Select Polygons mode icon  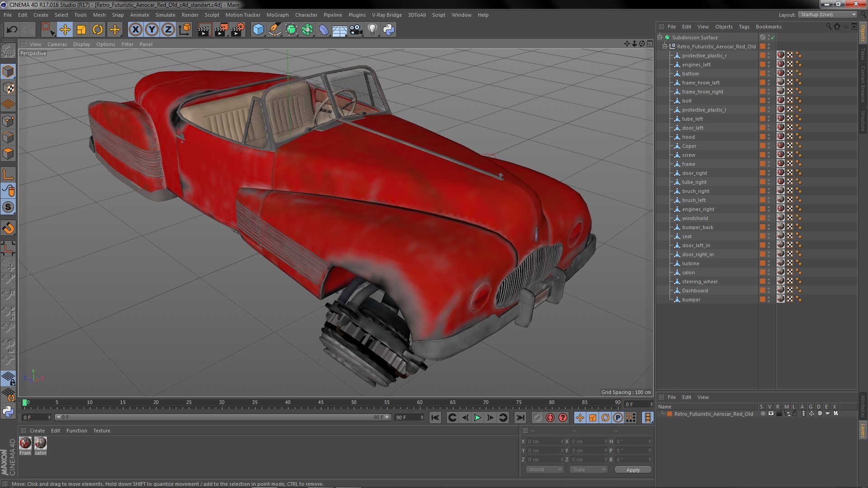pos(8,154)
